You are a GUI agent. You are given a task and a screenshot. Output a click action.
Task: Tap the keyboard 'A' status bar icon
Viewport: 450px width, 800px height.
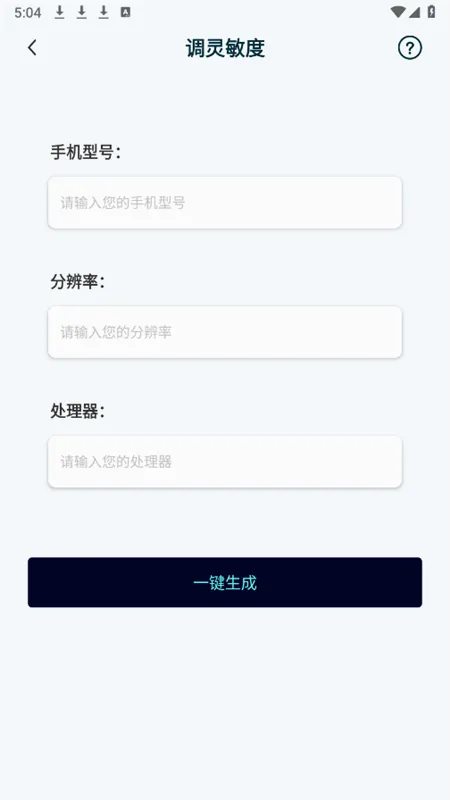click(x=126, y=12)
